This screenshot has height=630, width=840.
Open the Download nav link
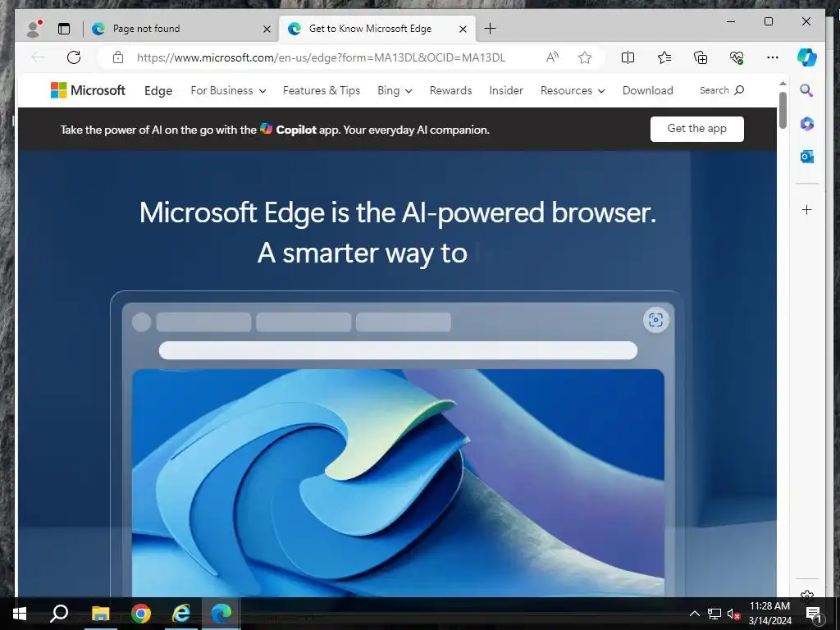tap(648, 90)
